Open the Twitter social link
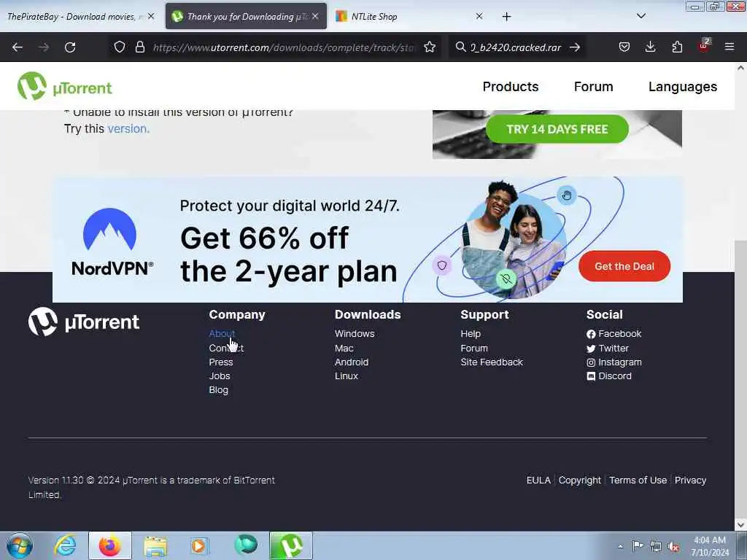The image size is (747, 560). [x=608, y=348]
